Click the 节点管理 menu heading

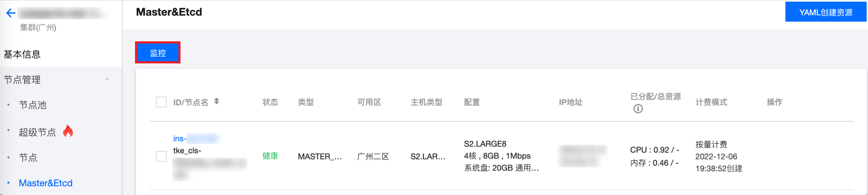(22, 80)
